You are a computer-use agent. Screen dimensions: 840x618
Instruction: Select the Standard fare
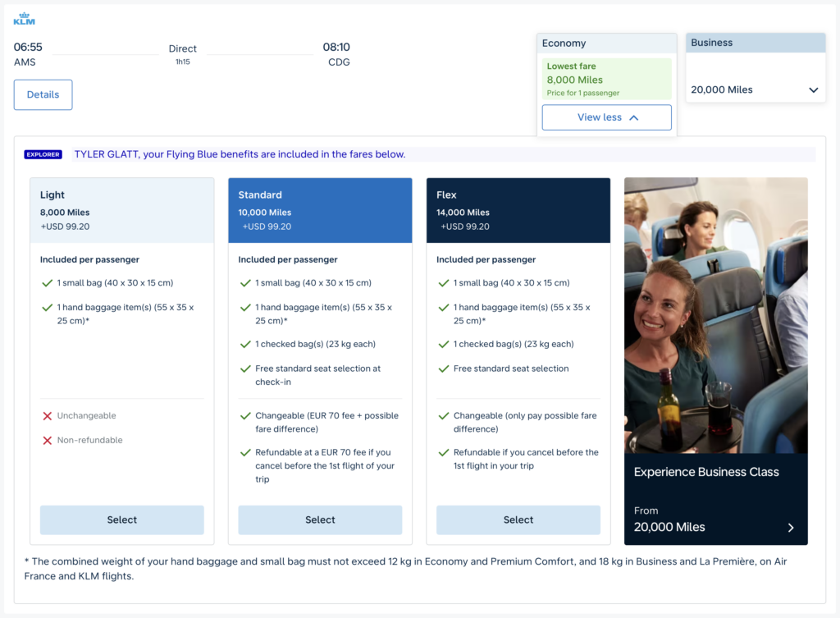coord(320,520)
